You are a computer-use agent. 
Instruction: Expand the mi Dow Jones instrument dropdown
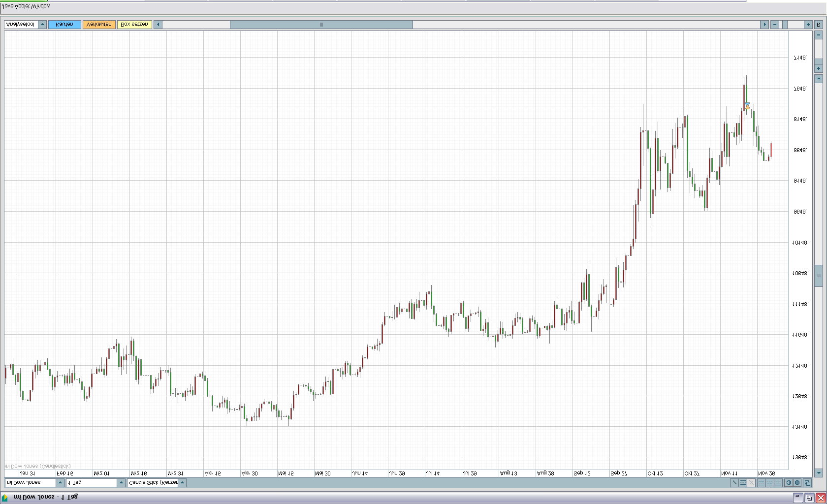coord(60,483)
